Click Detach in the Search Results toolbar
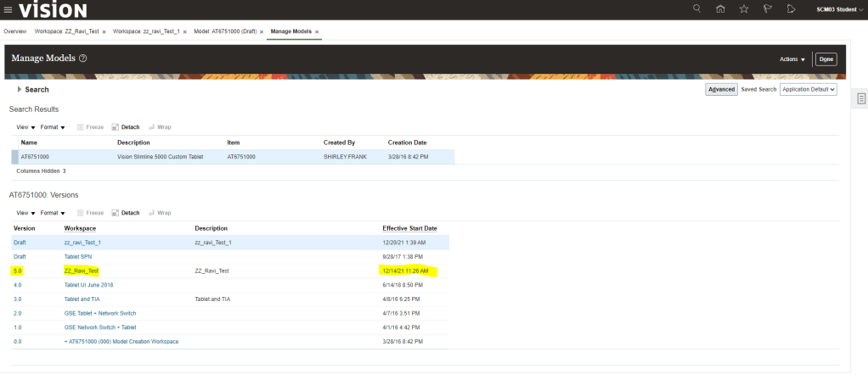 pos(126,127)
